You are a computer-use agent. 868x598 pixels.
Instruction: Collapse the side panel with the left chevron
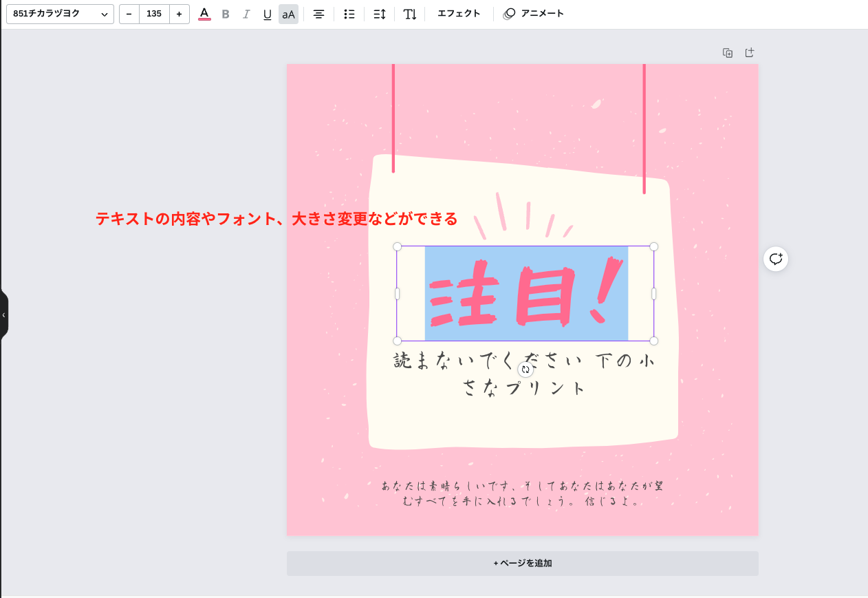pyautogui.click(x=4, y=314)
